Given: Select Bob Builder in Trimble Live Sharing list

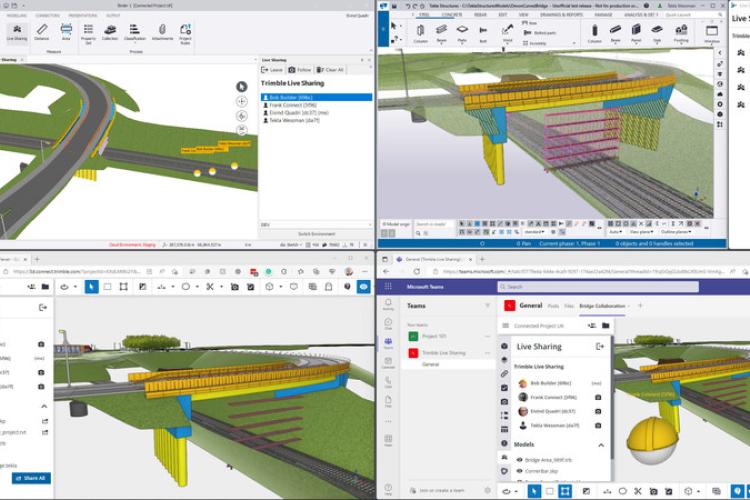Looking at the screenshot, I should pos(316,97).
